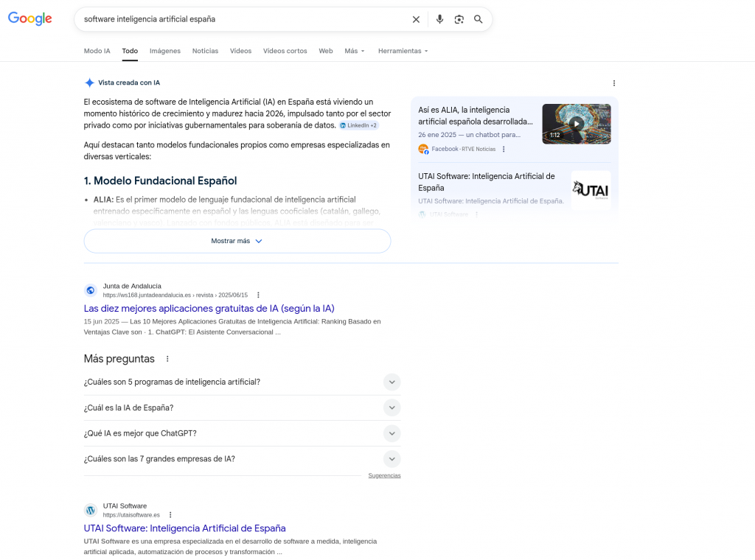Expand '¿Qué IA es mejor que ChatGPT?' question
The width and height of the screenshot is (755, 560).
[392, 433]
